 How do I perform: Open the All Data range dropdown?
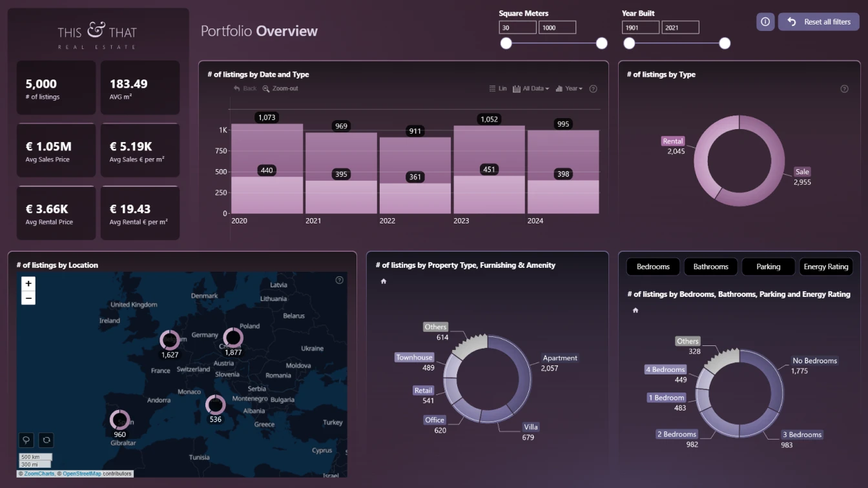531,88
